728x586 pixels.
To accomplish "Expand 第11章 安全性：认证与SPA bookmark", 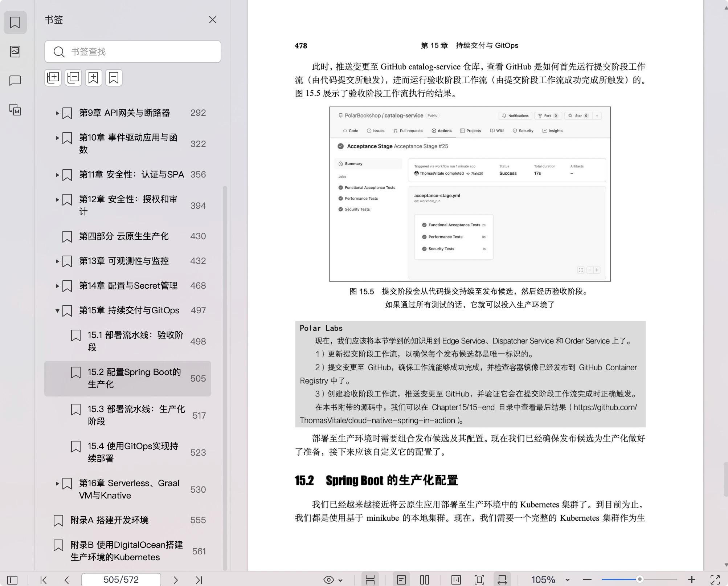I will pos(57,175).
